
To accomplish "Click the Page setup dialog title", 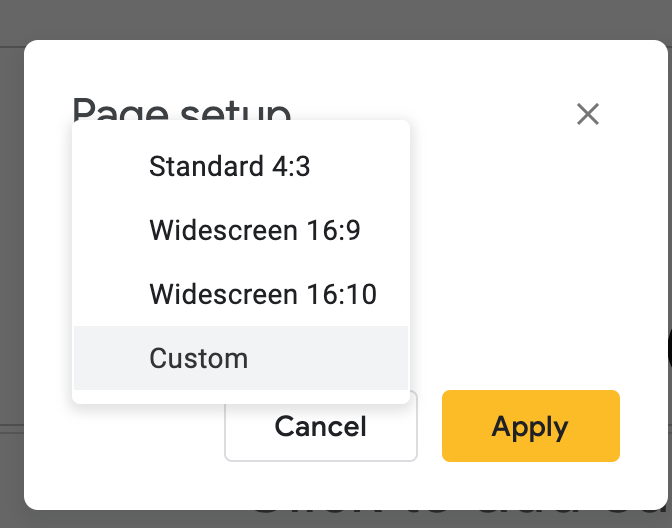I will [x=181, y=107].
